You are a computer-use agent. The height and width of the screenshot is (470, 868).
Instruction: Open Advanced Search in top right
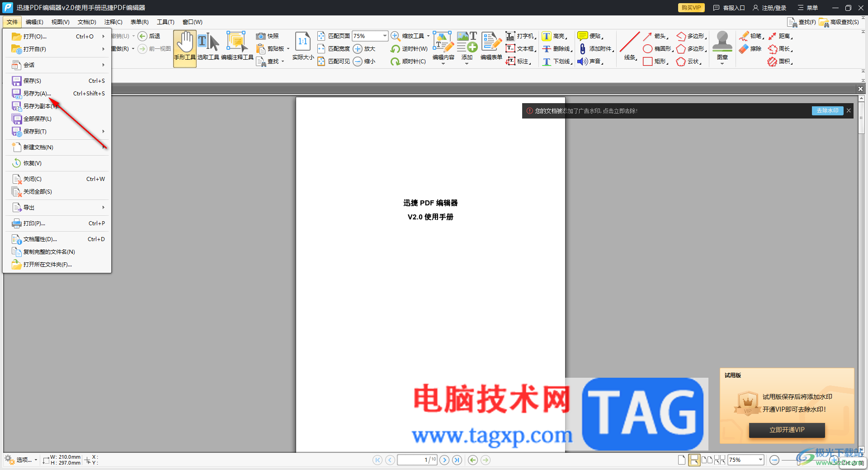[x=839, y=22]
